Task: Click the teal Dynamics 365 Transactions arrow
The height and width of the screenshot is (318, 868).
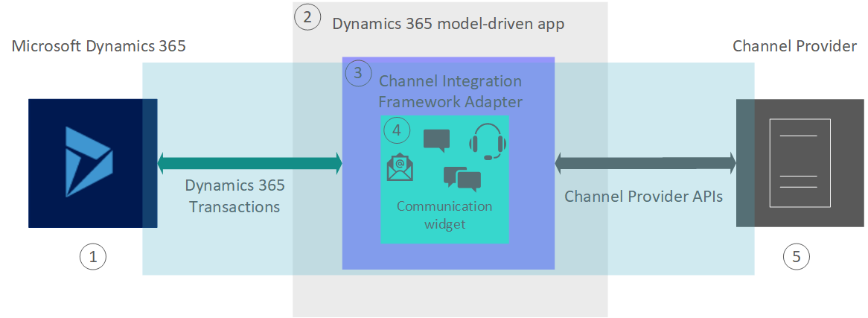Action: click(249, 162)
